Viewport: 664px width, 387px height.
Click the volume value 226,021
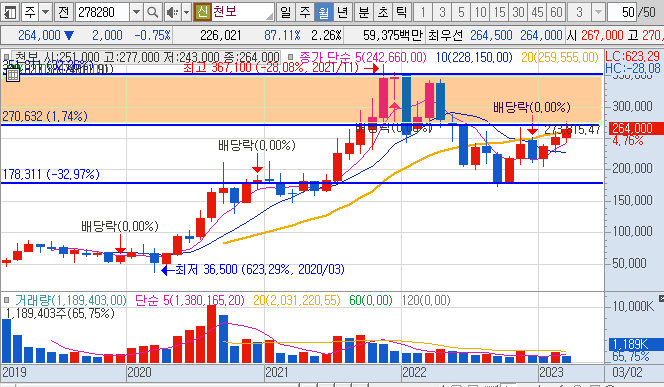(x=221, y=36)
